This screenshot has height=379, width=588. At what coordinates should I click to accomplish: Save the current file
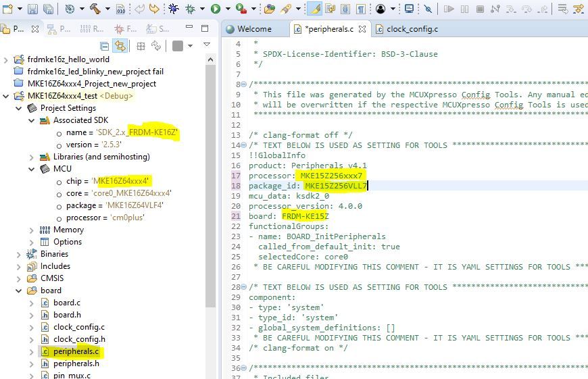[x=32, y=9]
